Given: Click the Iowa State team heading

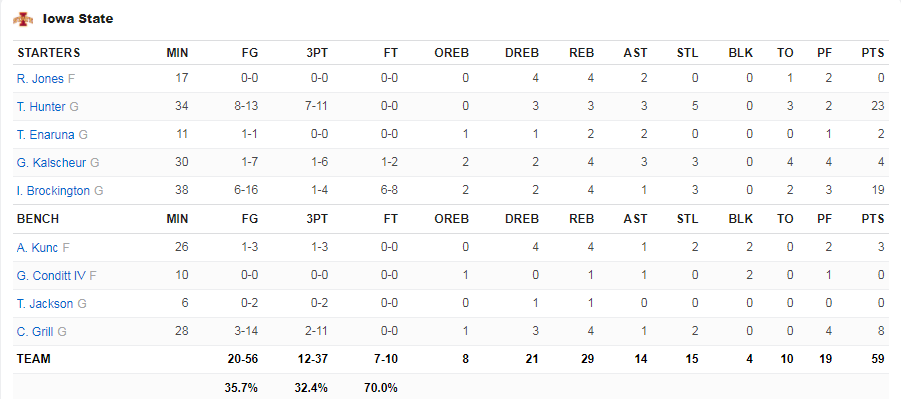Looking at the screenshot, I should (78, 19).
